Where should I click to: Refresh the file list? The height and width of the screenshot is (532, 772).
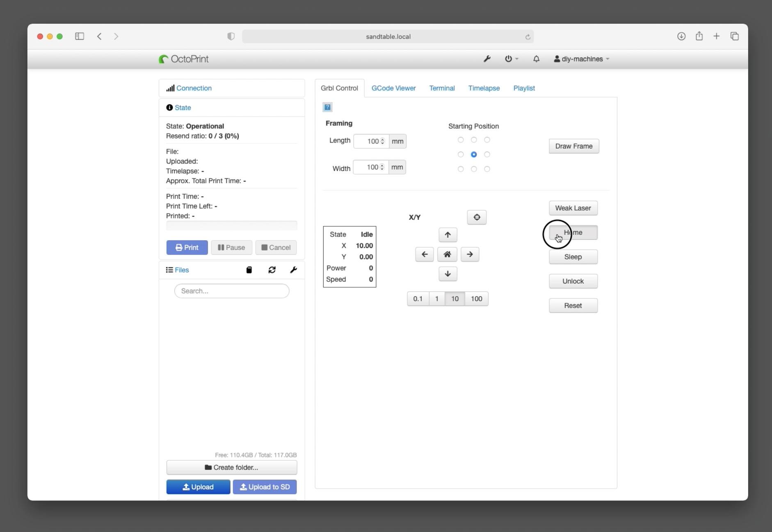272,270
